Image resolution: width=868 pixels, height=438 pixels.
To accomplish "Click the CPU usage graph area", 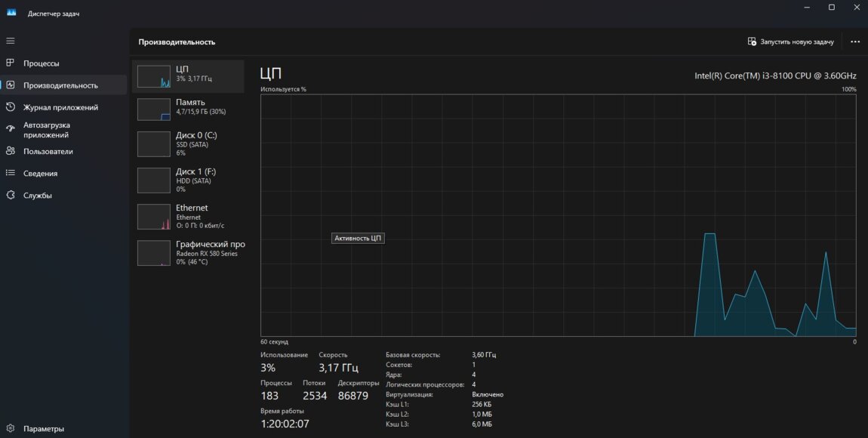I will click(559, 215).
